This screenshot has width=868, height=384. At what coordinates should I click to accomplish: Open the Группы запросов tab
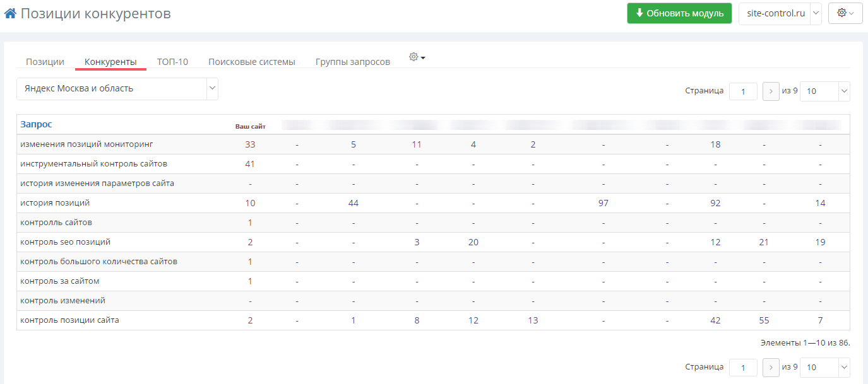352,62
